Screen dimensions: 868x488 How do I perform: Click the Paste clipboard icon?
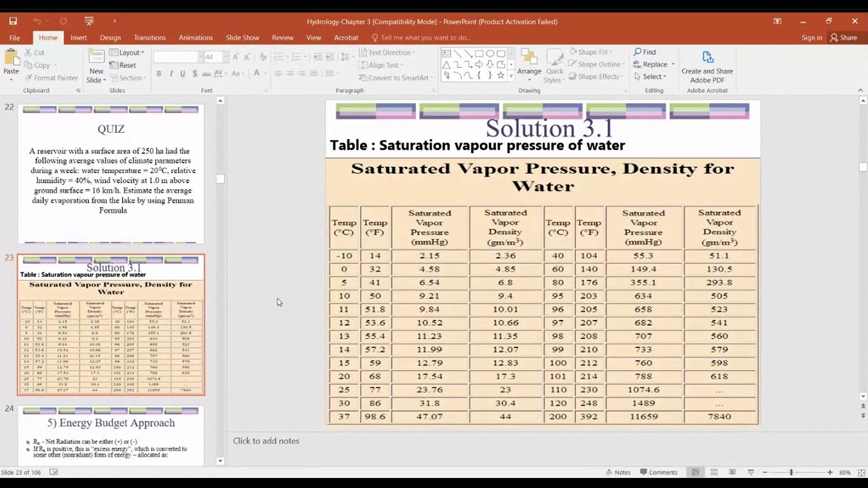[11, 58]
